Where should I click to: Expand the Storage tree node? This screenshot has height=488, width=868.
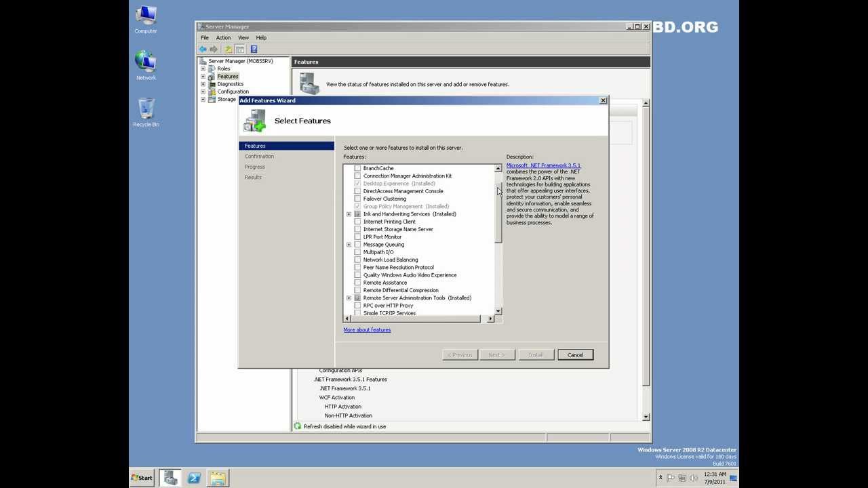pyautogui.click(x=203, y=99)
